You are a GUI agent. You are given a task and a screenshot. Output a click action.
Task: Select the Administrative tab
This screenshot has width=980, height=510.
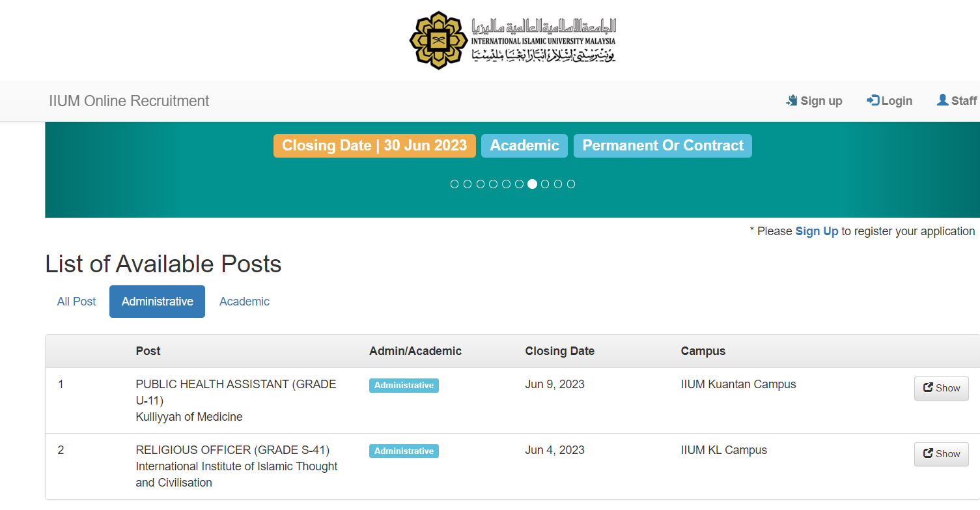pos(157,302)
